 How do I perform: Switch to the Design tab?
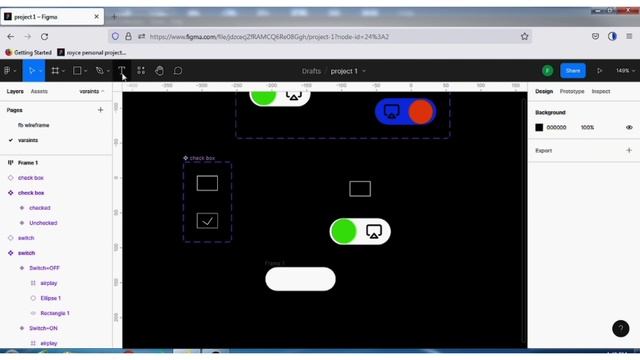544,91
